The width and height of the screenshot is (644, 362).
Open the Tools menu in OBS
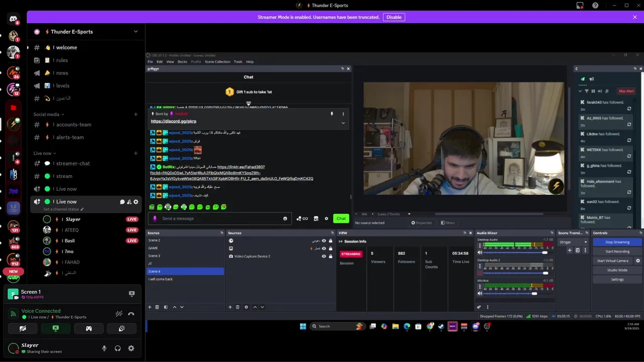coord(238,62)
